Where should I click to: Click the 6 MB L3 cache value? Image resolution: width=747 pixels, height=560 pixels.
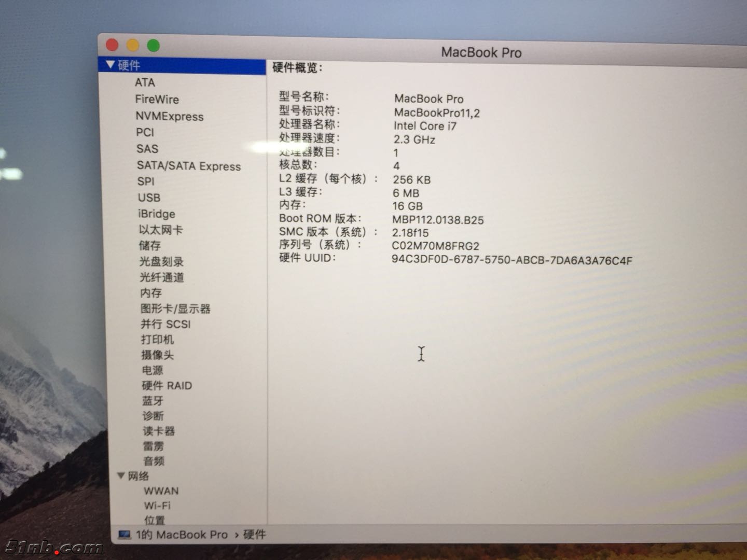coord(406,193)
